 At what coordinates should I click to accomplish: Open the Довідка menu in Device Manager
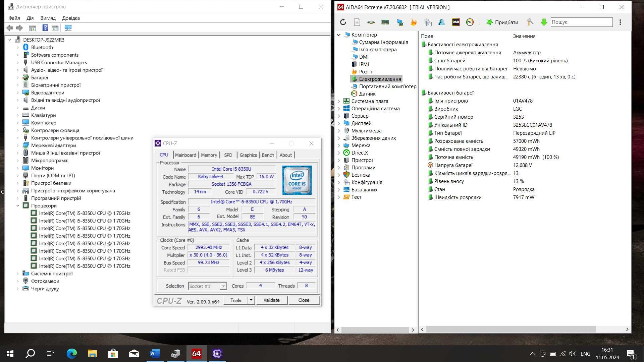point(71,18)
